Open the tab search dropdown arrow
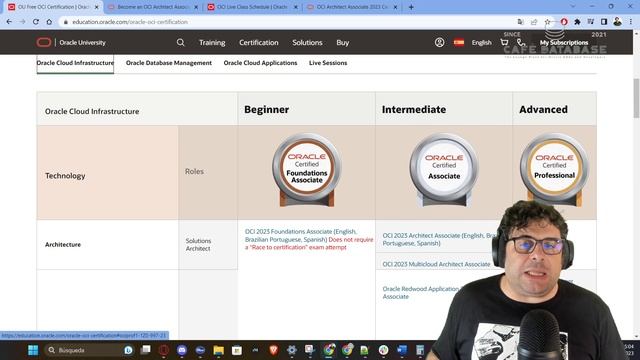The image size is (640, 360). tap(573, 7)
